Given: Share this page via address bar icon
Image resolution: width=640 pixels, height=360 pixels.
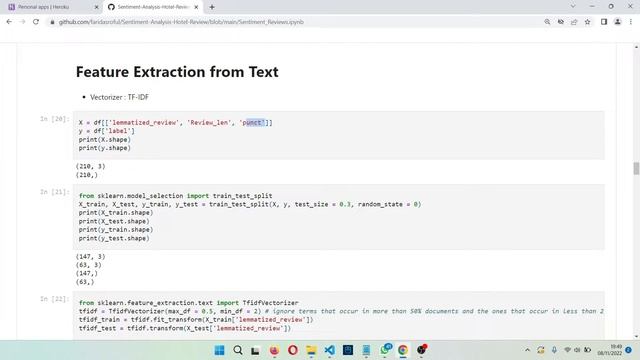Looking at the screenshot, I should (574, 22).
